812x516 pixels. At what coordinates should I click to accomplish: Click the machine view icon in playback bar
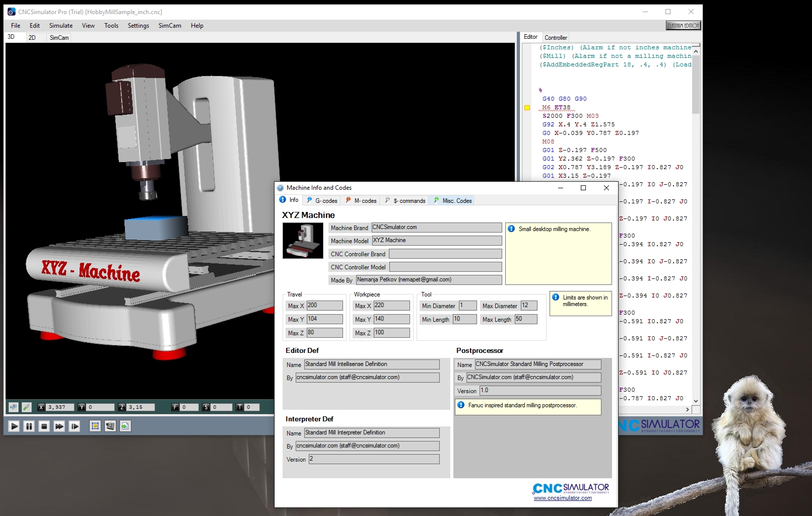click(110, 426)
